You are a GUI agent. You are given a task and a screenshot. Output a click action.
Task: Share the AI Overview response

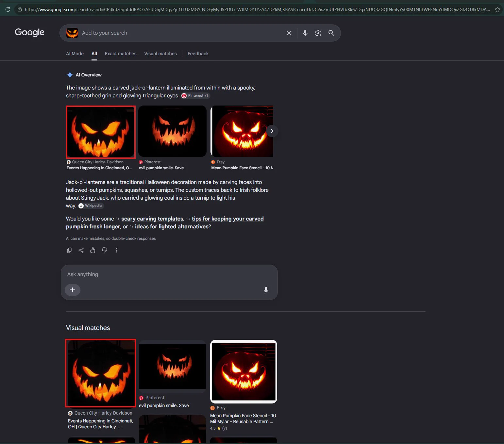(81, 250)
